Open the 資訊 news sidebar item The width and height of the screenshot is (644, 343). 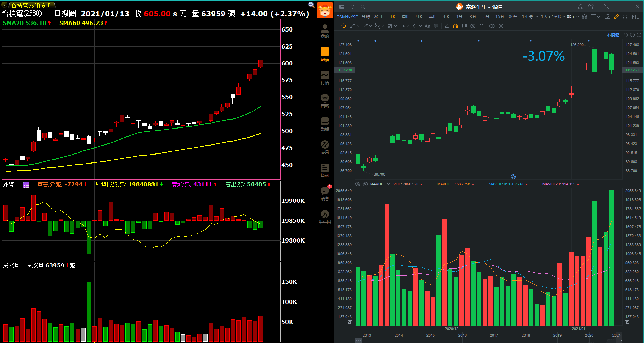(x=325, y=170)
